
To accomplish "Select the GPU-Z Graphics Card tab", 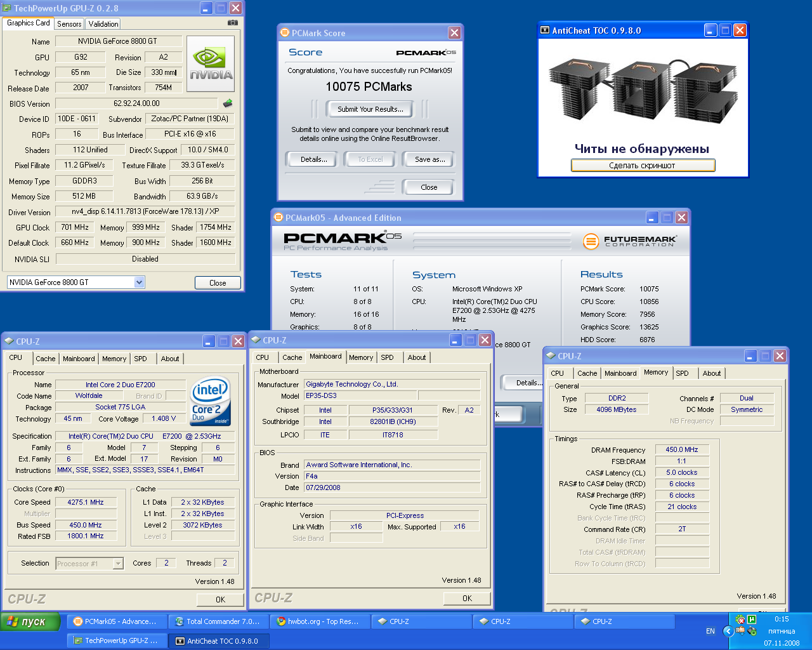I will click(29, 23).
